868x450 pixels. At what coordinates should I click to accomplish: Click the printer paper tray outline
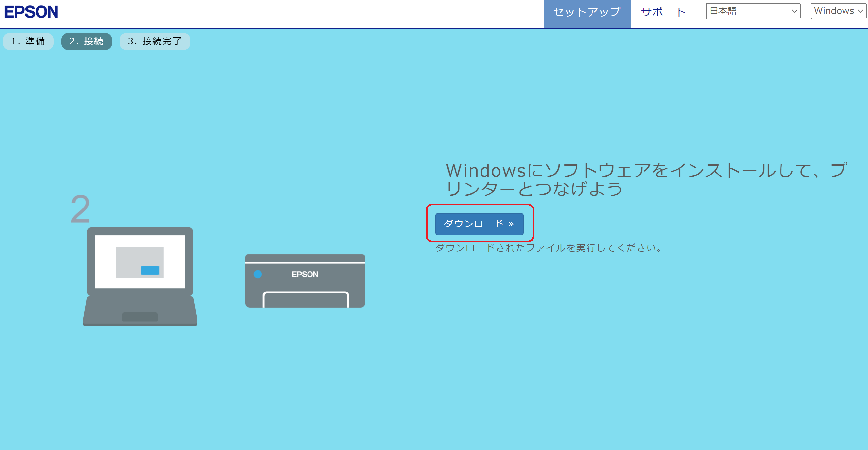306,299
